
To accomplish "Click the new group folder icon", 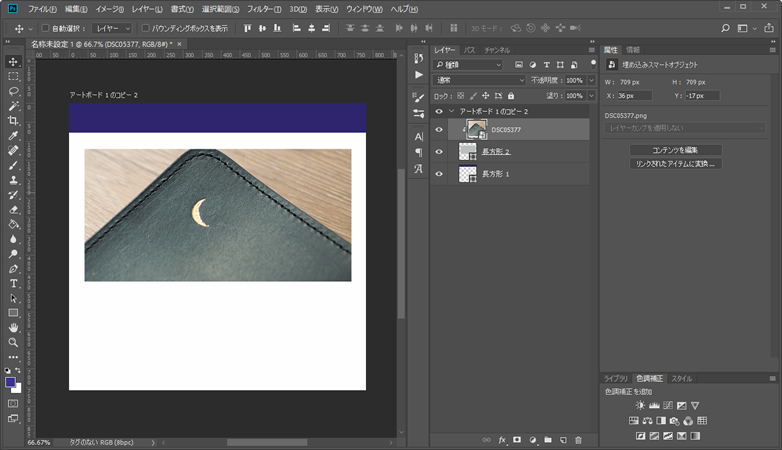I will pyautogui.click(x=548, y=440).
